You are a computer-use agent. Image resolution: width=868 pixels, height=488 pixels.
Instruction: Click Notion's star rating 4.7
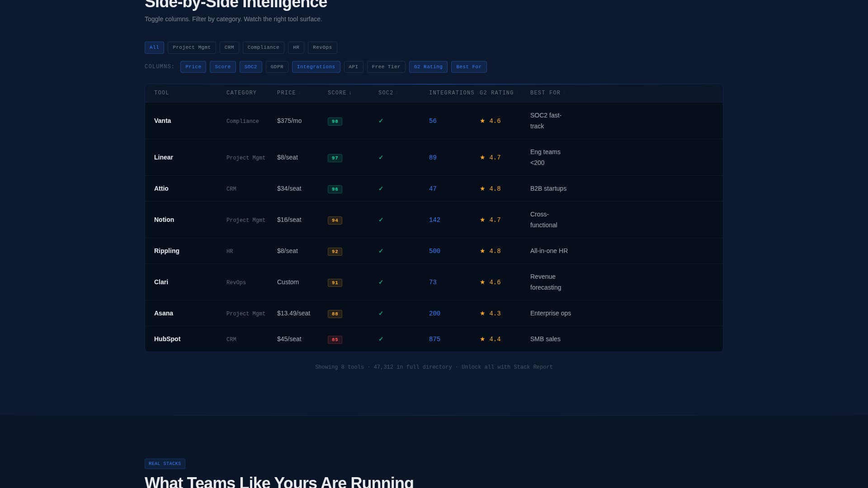pyautogui.click(x=491, y=220)
